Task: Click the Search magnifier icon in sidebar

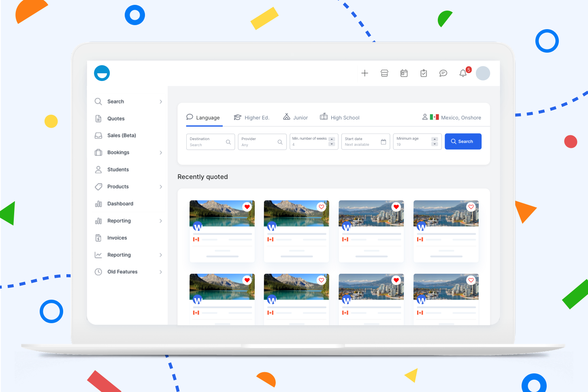Action: pos(98,102)
